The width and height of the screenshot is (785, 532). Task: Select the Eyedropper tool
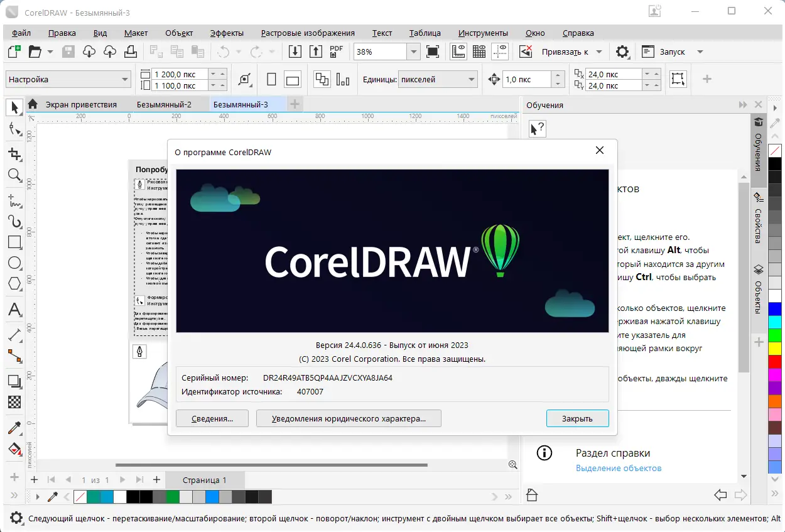coord(14,428)
